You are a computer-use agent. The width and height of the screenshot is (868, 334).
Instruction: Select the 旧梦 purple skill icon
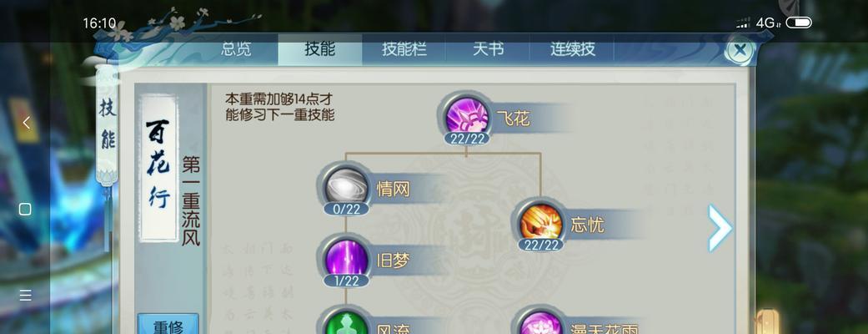pos(347,259)
